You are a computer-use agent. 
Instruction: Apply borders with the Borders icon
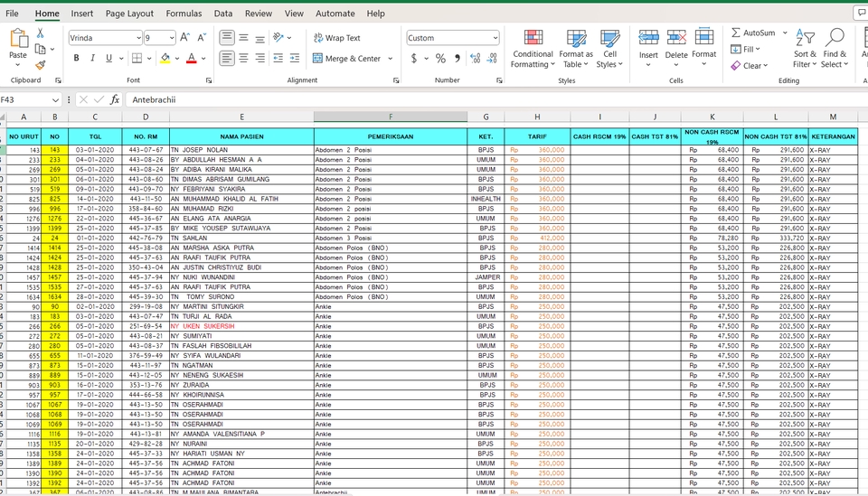(x=137, y=58)
